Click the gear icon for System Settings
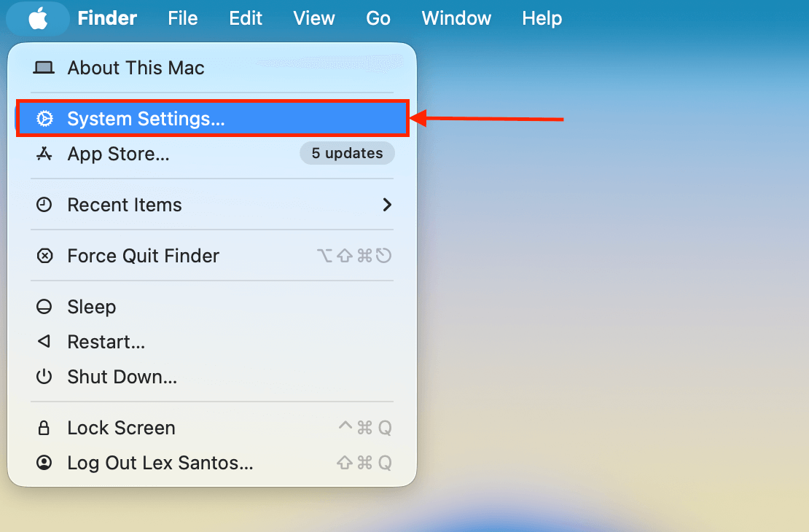 pyautogui.click(x=44, y=119)
